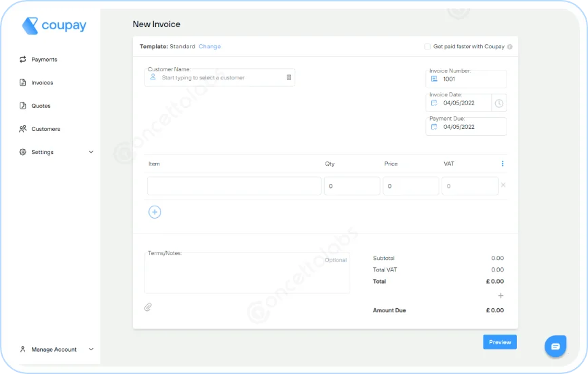Click the person icon in Customer Name
This screenshot has width=588, height=374.
tap(153, 77)
